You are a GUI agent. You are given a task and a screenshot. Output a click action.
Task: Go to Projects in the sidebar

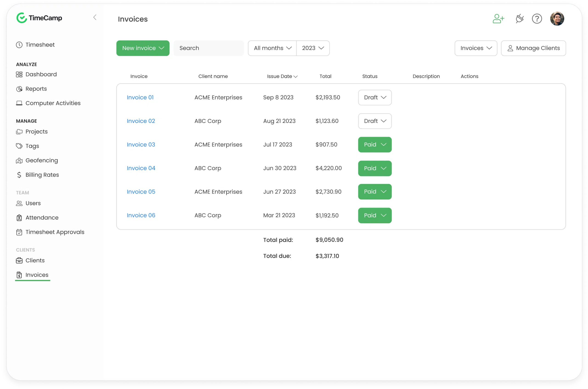tap(32, 132)
